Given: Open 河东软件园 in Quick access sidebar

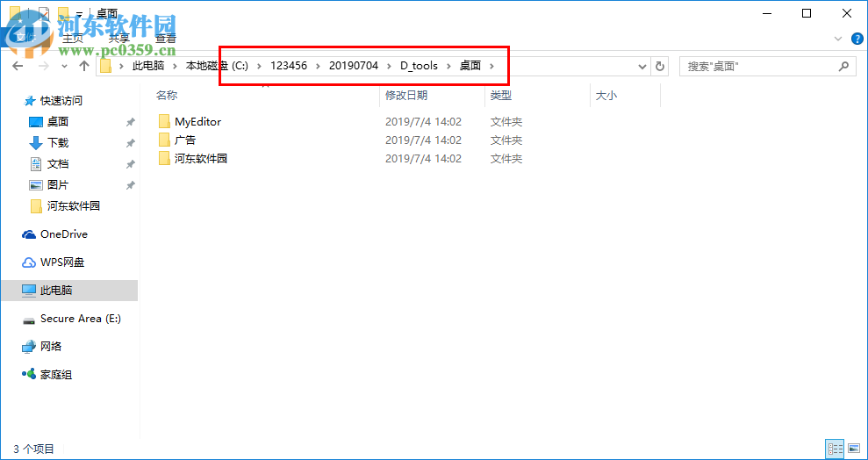Looking at the screenshot, I should [74, 206].
